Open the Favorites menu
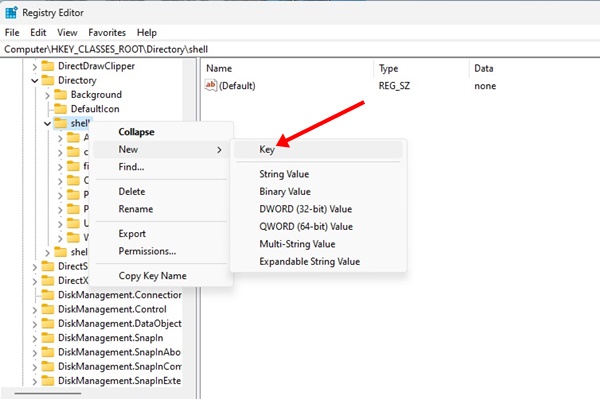The height and width of the screenshot is (399, 600). [x=107, y=33]
